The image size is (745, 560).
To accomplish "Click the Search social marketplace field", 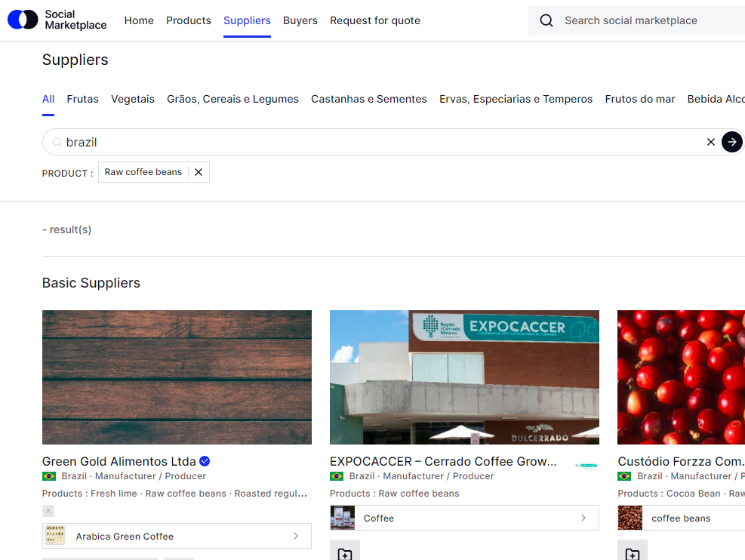I will click(642, 20).
